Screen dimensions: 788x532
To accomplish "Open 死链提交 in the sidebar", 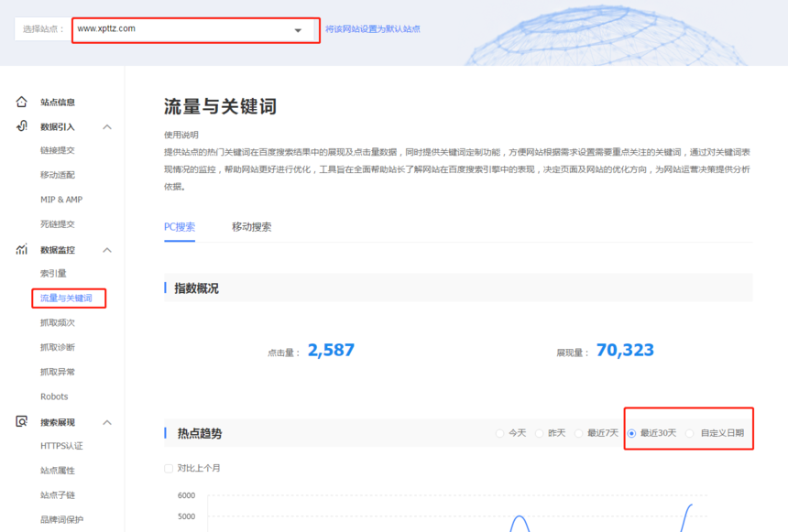I will pyautogui.click(x=58, y=224).
